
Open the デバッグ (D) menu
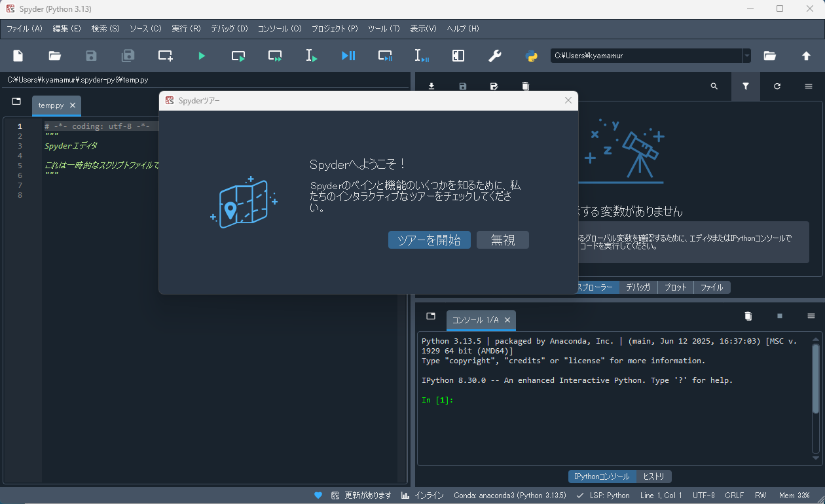229,29
